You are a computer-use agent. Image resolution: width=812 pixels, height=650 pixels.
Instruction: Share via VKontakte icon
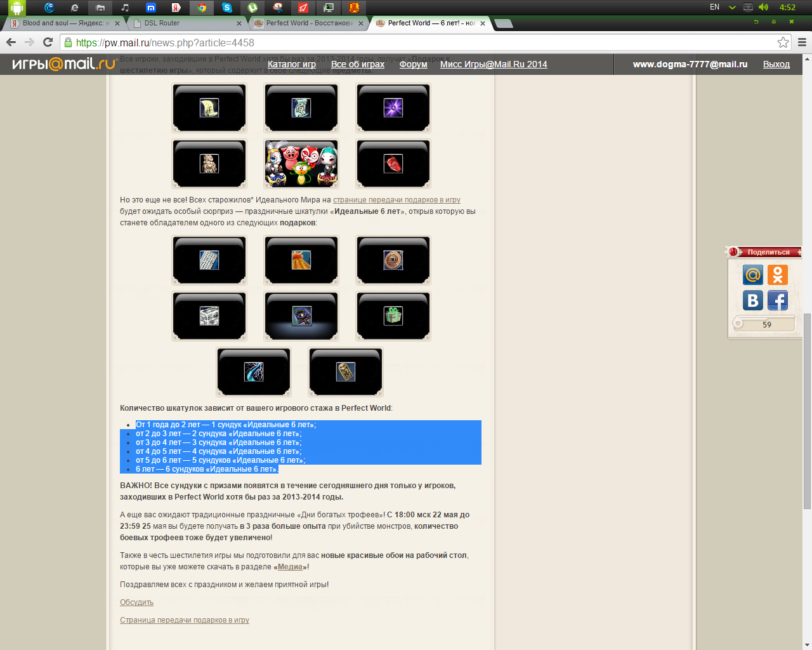point(753,300)
